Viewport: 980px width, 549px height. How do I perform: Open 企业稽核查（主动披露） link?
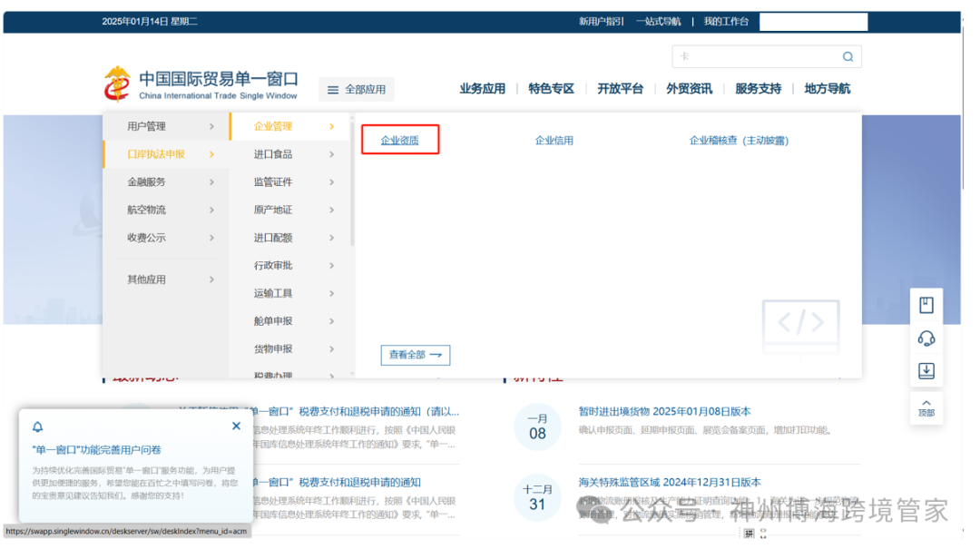click(739, 140)
